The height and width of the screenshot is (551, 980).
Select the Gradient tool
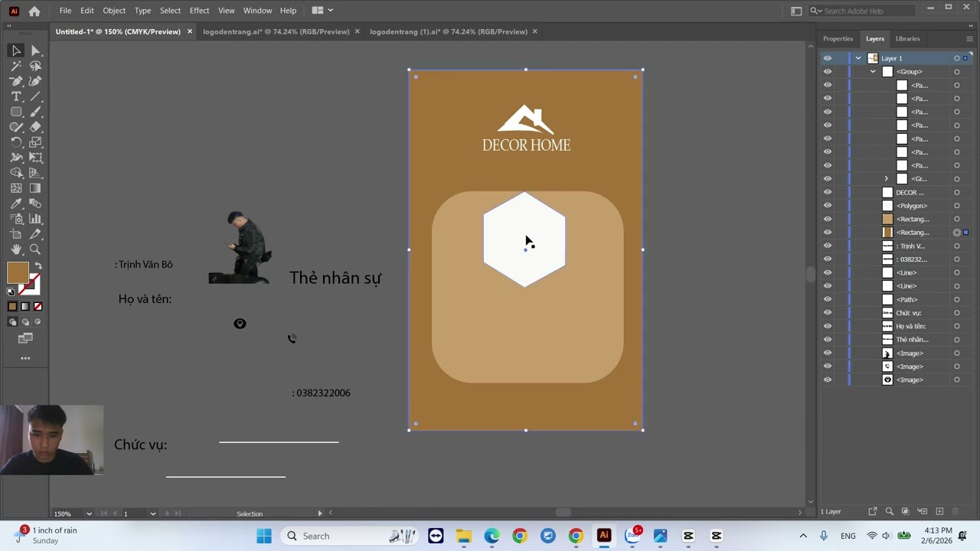(35, 188)
